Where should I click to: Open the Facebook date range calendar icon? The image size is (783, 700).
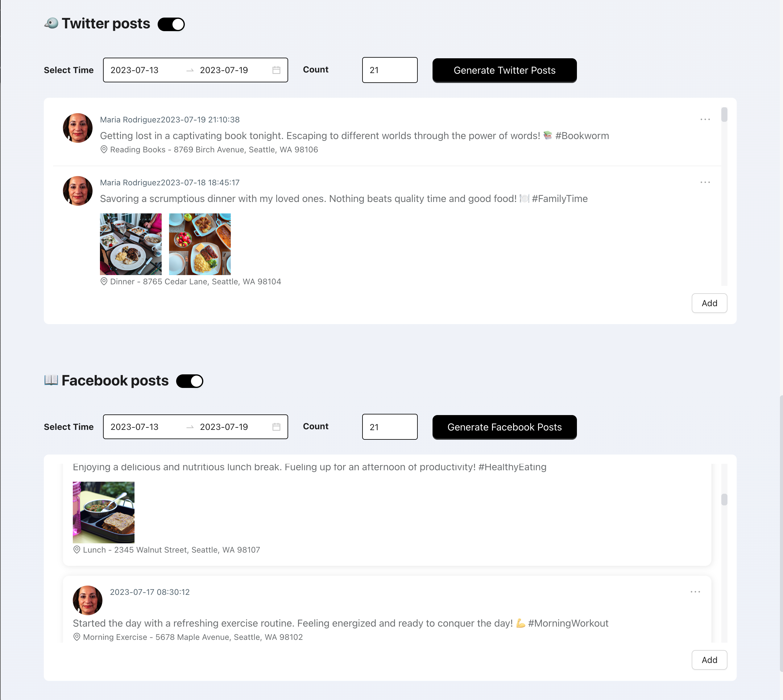pyautogui.click(x=276, y=427)
